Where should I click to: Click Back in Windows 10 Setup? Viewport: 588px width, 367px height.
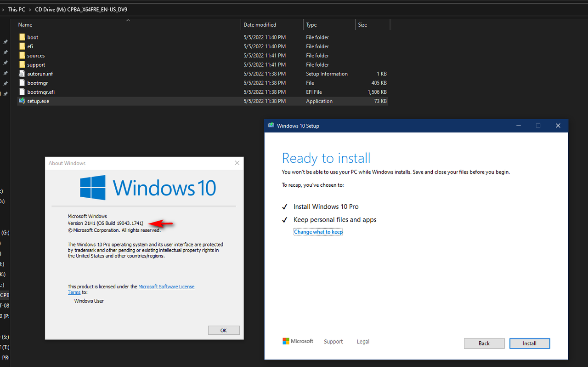coord(484,344)
